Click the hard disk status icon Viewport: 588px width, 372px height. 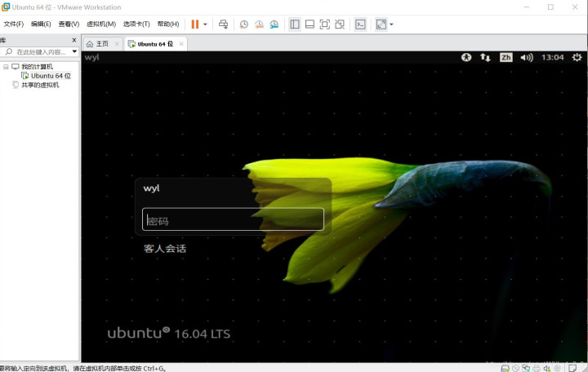(506, 368)
